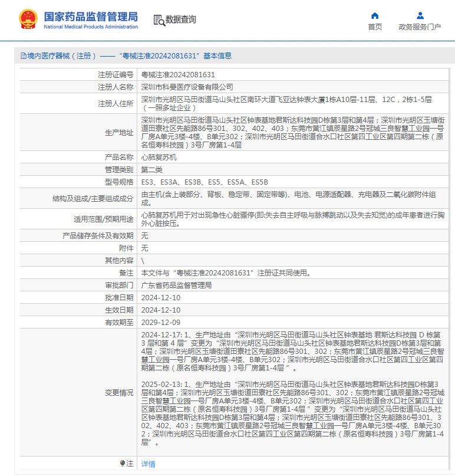This screenshot has width=455, height=476.
Task: Open the 详情 details link
Action: pos(148,464)
